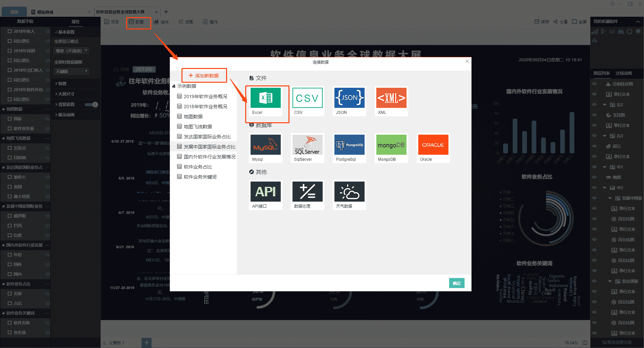The image size is (644, 348).
Task: Confirm the dialog with 确定
Action: click(457, 283)
